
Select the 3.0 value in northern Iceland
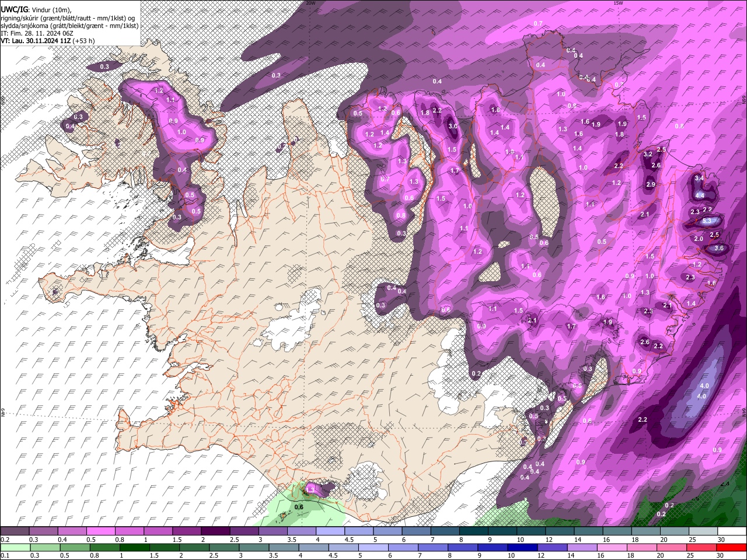pyautogui.click(x=453, y=127)
